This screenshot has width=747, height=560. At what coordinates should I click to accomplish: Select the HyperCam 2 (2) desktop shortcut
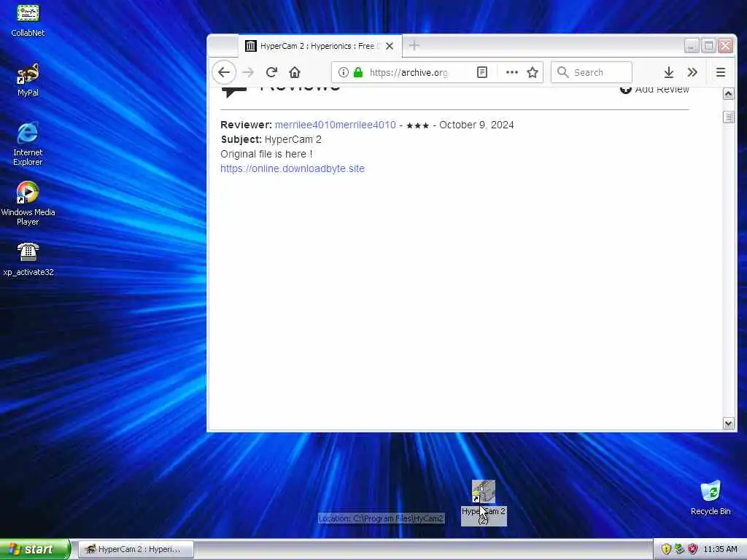[x=484, y=502]
